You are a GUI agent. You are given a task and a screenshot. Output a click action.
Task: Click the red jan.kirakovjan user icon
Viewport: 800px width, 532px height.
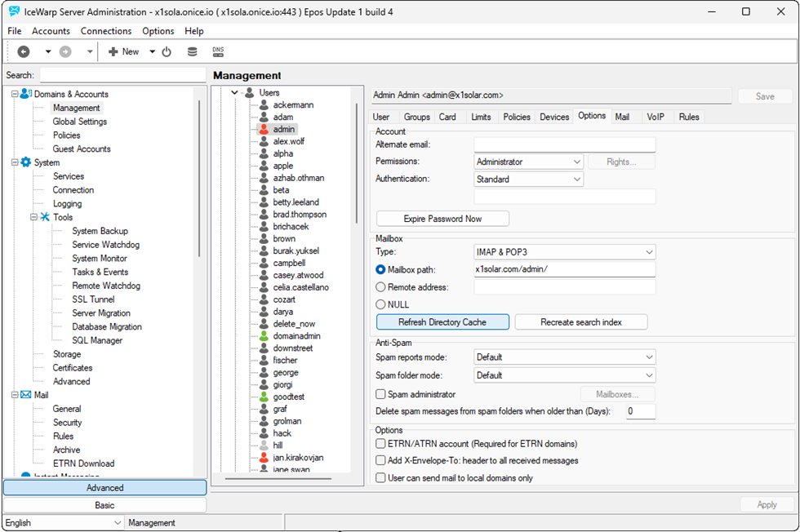[264, 458]
